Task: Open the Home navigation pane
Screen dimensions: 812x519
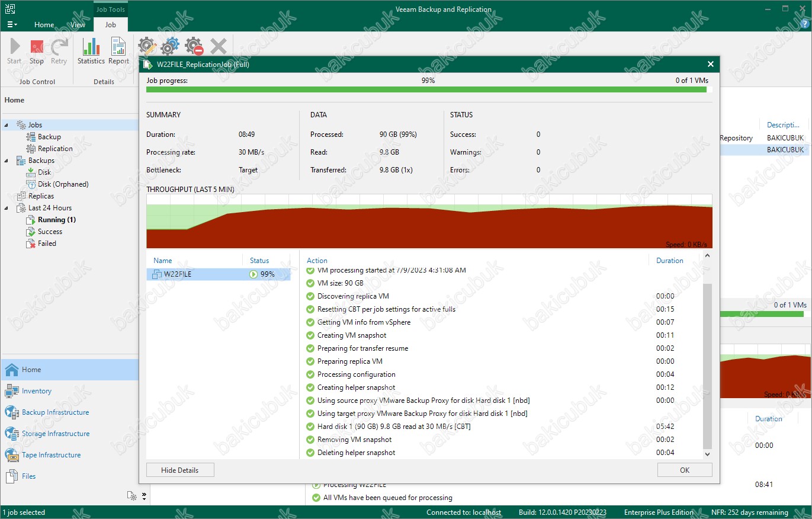Action: 69,370
